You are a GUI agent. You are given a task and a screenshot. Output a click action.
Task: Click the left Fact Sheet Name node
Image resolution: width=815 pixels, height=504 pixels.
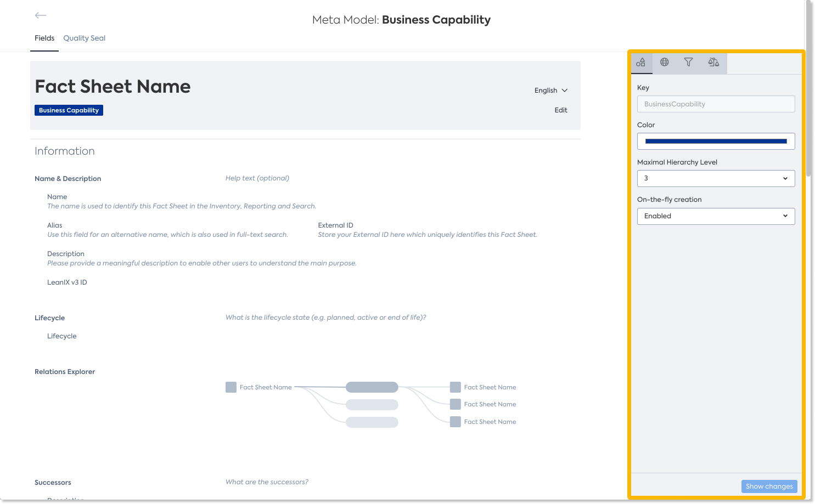(x=258, y=387)
